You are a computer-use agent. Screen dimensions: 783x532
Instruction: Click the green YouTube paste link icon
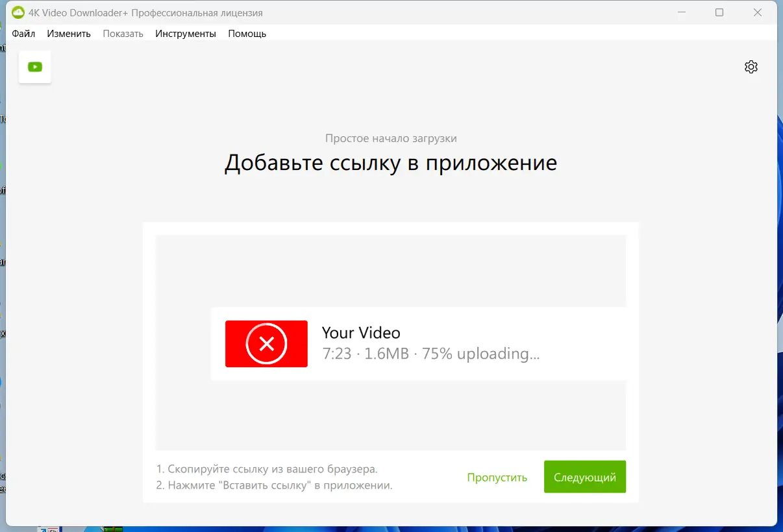pos(35,67)
